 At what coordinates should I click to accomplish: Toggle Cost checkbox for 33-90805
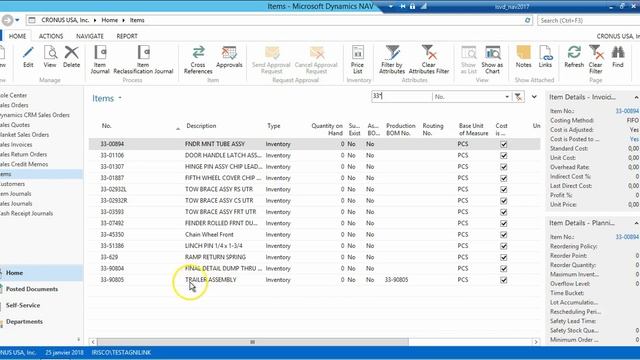(x=504, y=280)
